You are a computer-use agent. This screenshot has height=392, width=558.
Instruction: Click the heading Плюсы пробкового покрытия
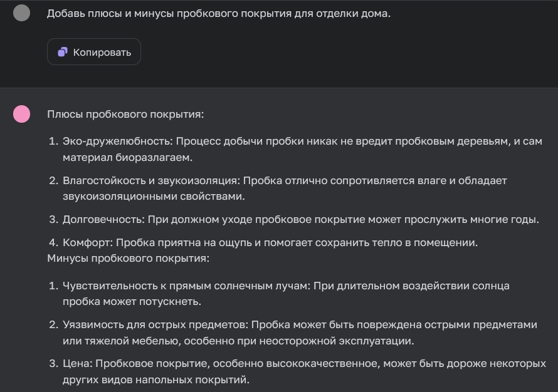pyautogui.click(x=126, y=115)
